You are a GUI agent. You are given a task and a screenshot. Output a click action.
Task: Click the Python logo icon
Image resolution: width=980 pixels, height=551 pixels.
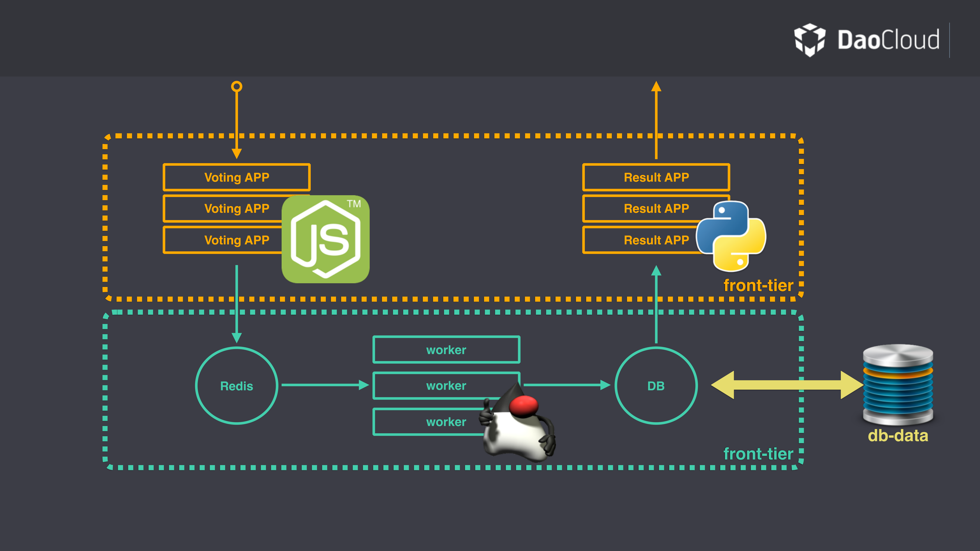coord(731,236)
